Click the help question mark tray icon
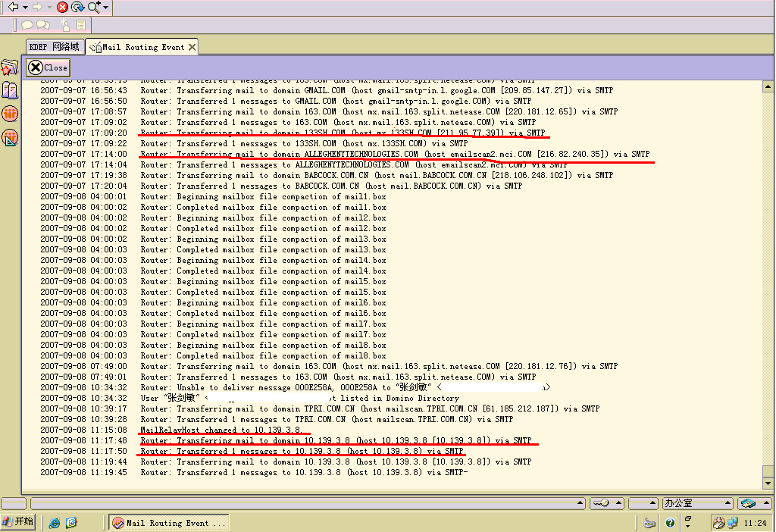 coord(670,523)
